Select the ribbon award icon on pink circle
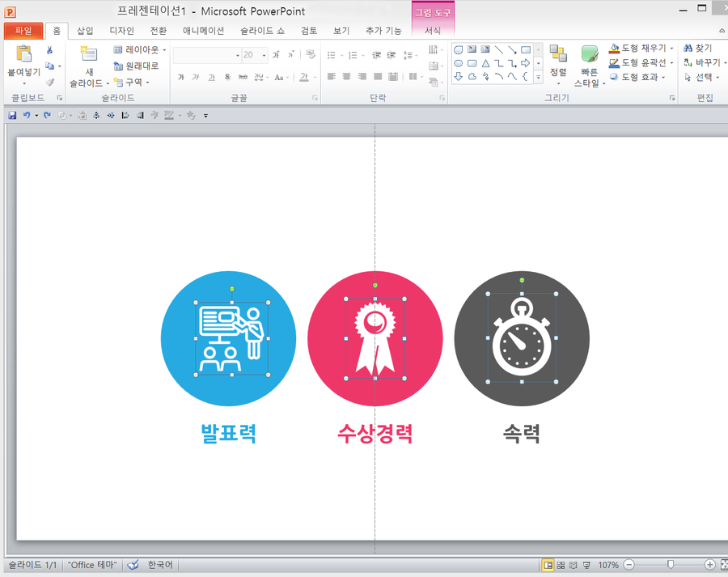Viewport: 728px width, 577px height. (x=375, y=338)
